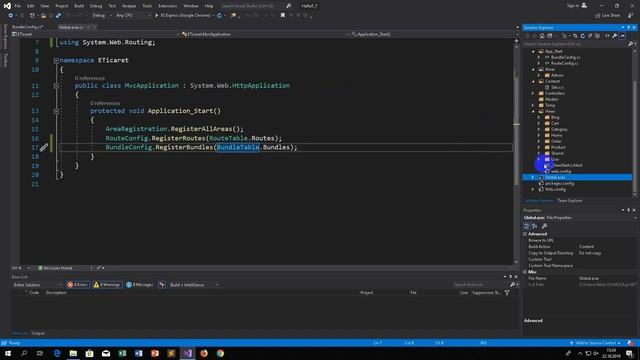Collapse the Advanced section in Properties

(x=525, y=234)
